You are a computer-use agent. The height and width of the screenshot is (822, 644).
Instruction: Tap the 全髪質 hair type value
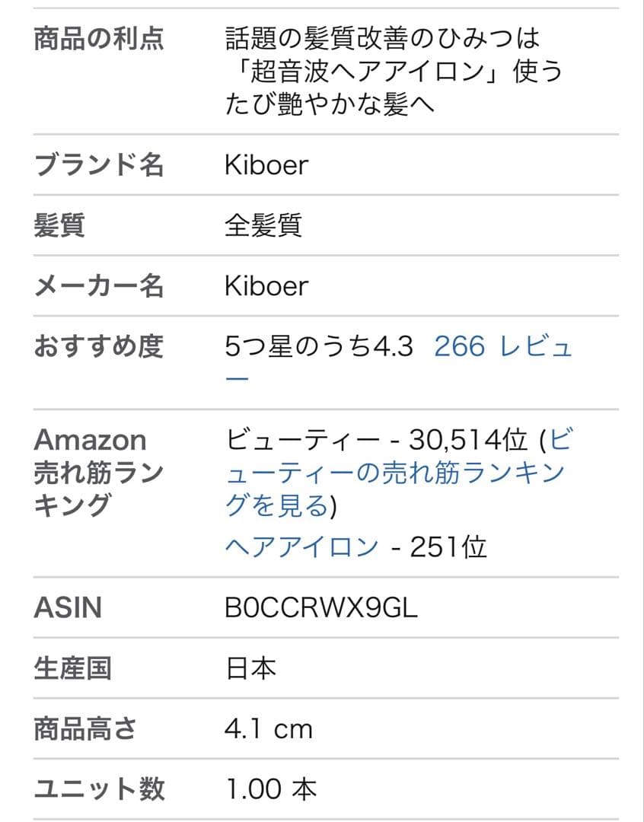tap(263, 225)
